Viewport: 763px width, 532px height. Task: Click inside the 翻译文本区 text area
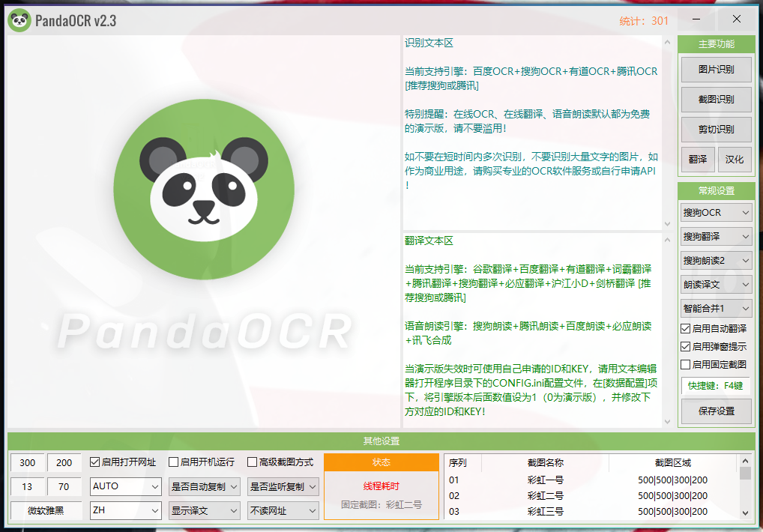click(532, 330)
